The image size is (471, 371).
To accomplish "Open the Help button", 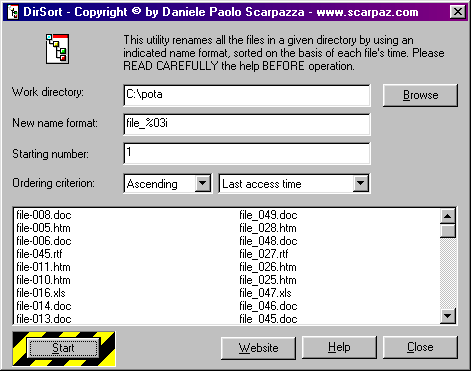I will pyautogui.click(x=339, y=348).
